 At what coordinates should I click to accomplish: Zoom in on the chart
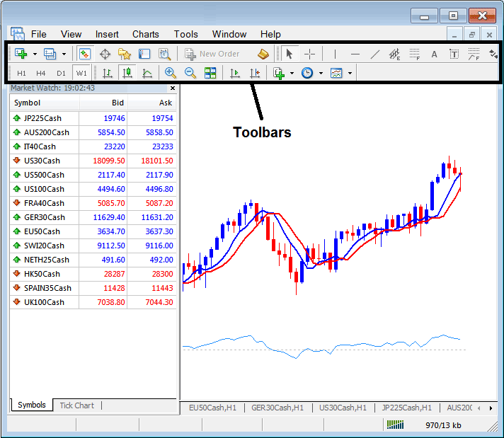(x=170, y=73)
